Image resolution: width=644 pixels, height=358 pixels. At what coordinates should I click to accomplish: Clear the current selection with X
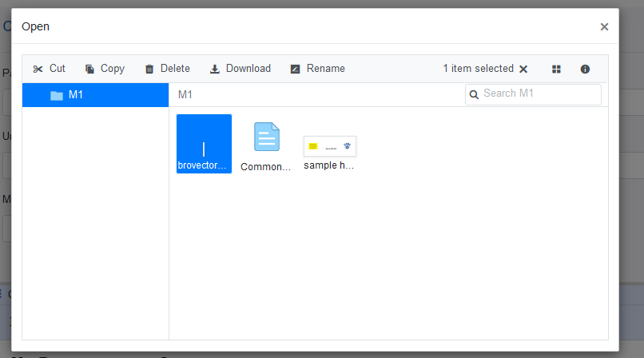coord(523,70)
